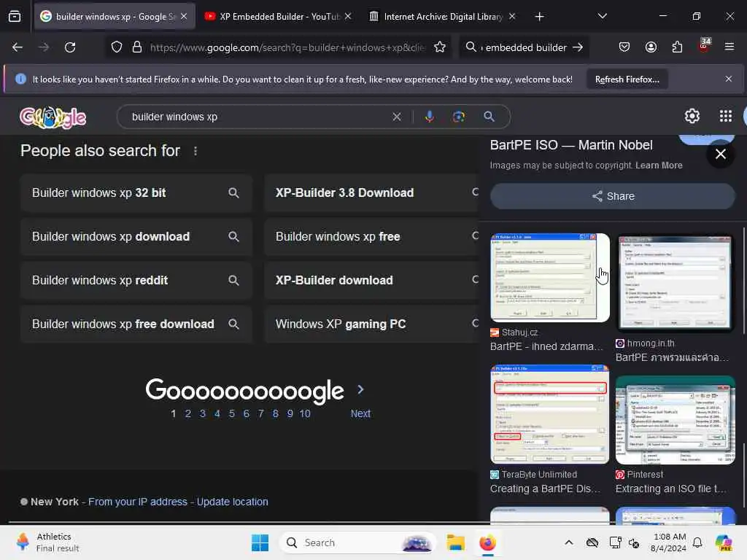Open tracking protection shield in address bar
This screenshot has width=747, height=560.
point(117,47)
